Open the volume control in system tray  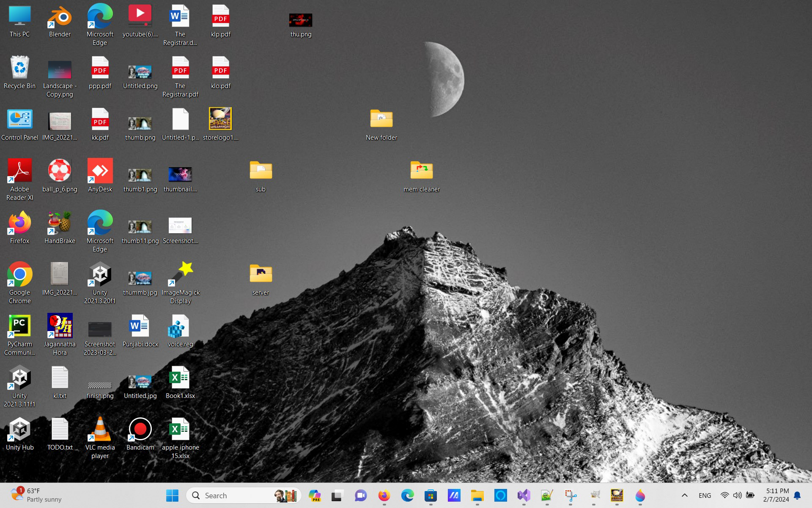point(737,495)
